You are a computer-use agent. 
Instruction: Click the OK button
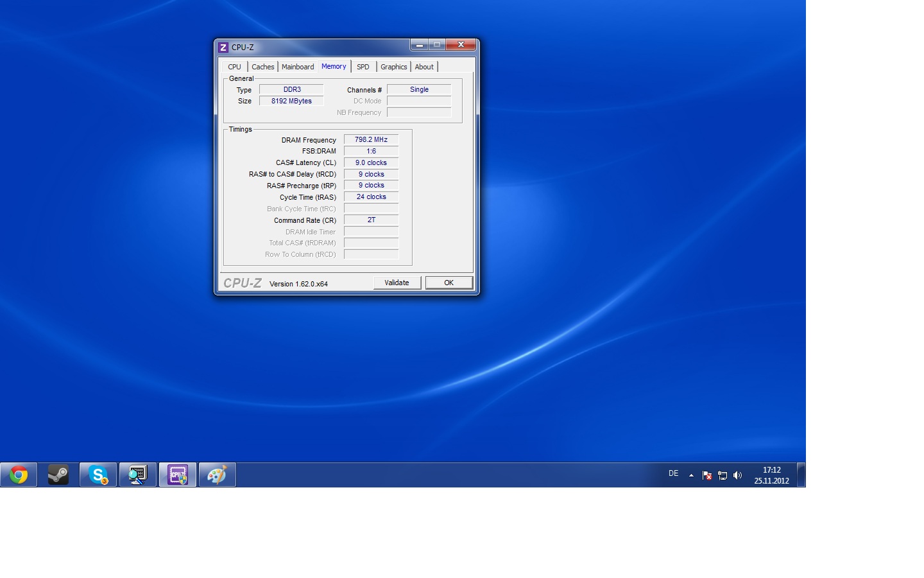(x=449, y=283)
